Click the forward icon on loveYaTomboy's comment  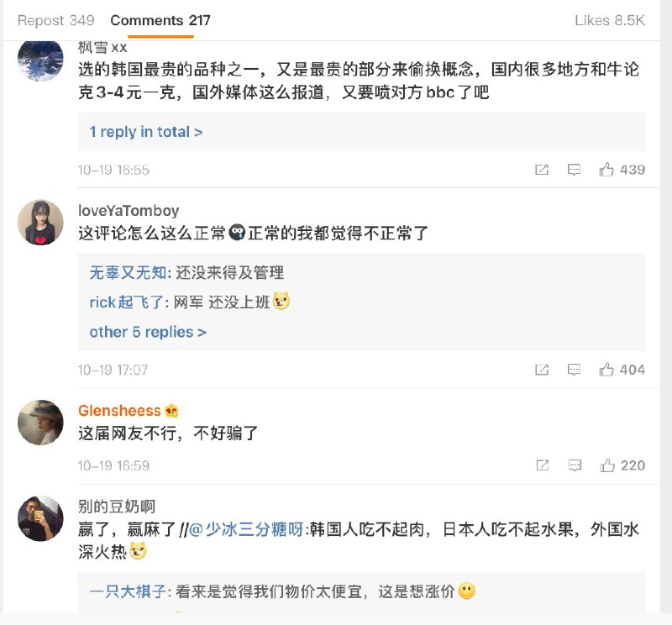pyautogui.click(x=541, y=370)
